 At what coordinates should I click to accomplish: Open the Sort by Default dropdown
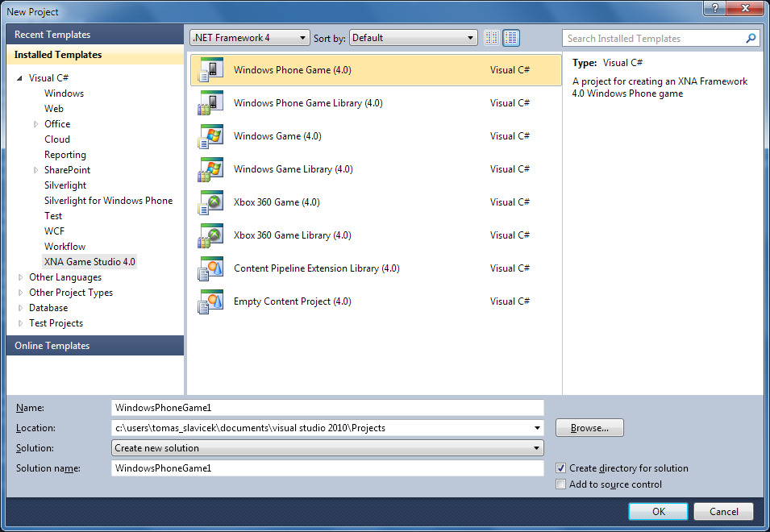(414, 38)
